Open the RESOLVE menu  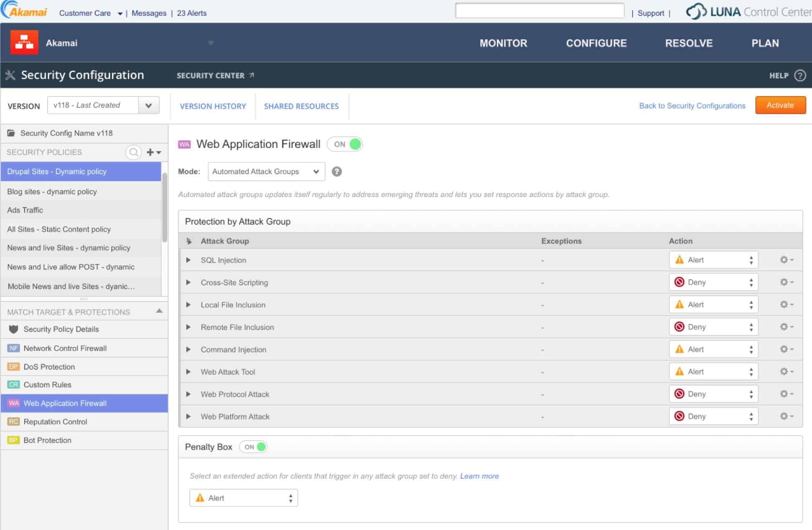point(689,43)
